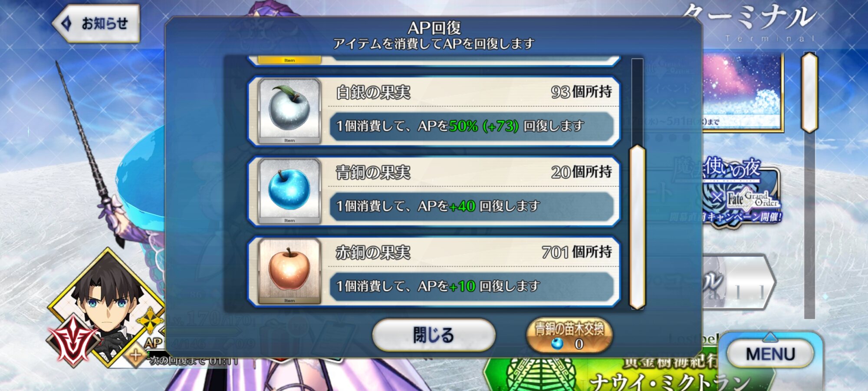The image size is (868, 391).
Task: Open the snowy night event banner thumbnail
Action: (x=743, y=91)
